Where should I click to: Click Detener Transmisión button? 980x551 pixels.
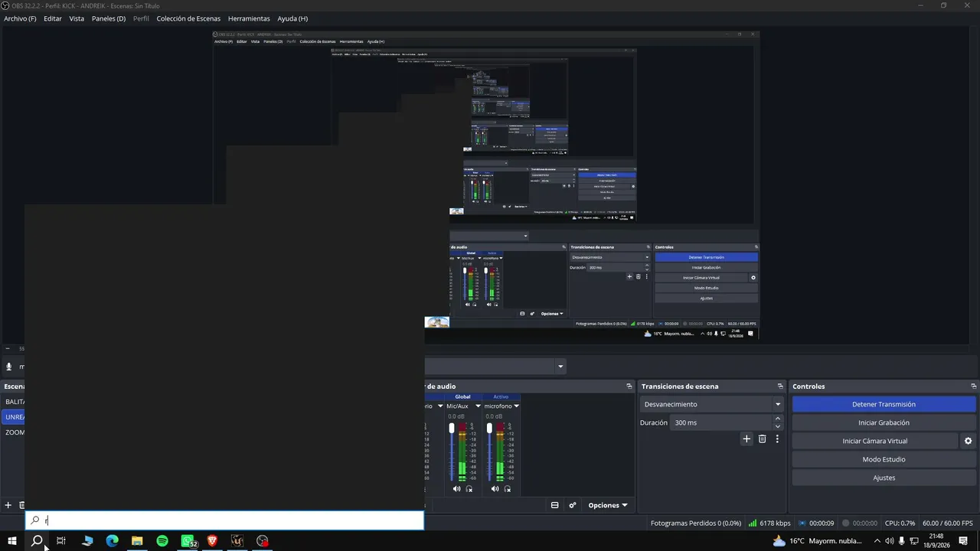point(884,404)
